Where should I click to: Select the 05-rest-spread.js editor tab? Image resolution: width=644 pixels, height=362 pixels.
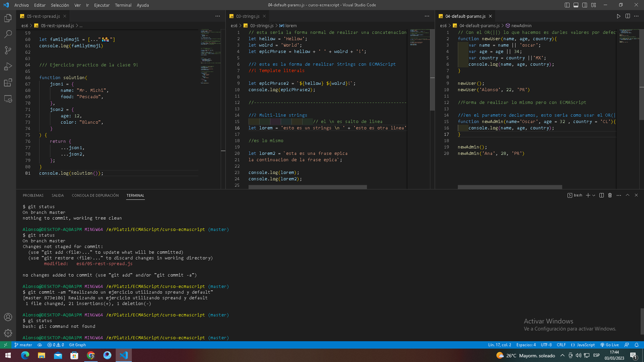click(x=43, y=17)
